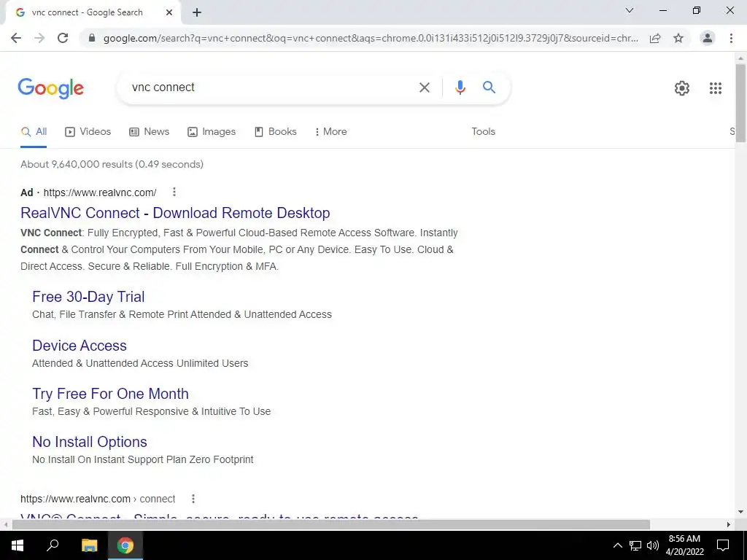Click the scroll right arrow
This screenshot has width=747, height=560.
729,525
